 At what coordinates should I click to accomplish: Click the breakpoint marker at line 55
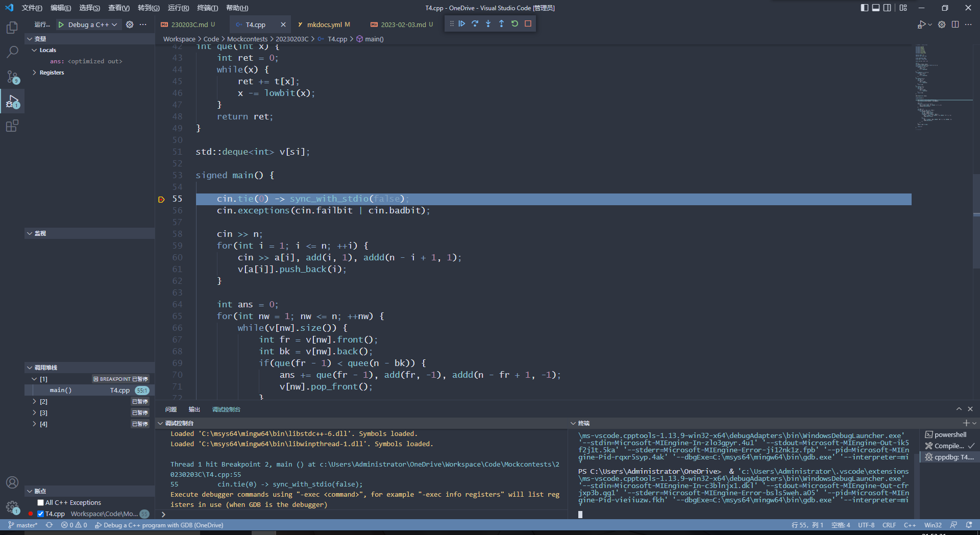161,200
